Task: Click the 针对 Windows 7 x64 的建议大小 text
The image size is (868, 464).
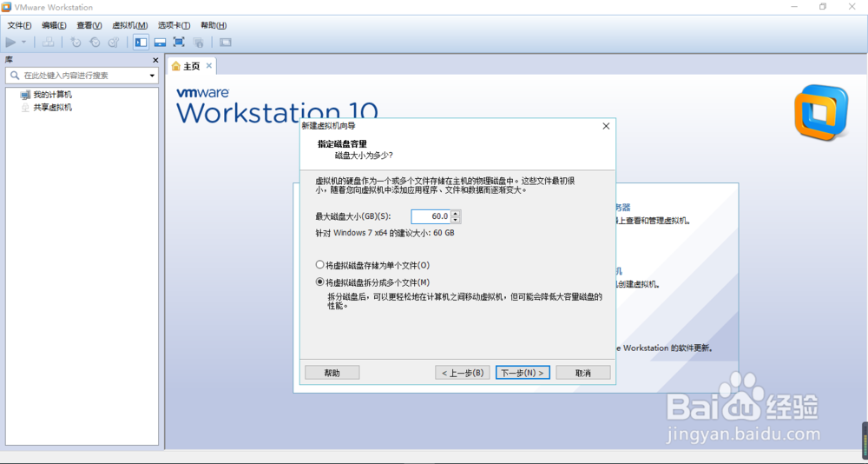Action: coord(385,234)
